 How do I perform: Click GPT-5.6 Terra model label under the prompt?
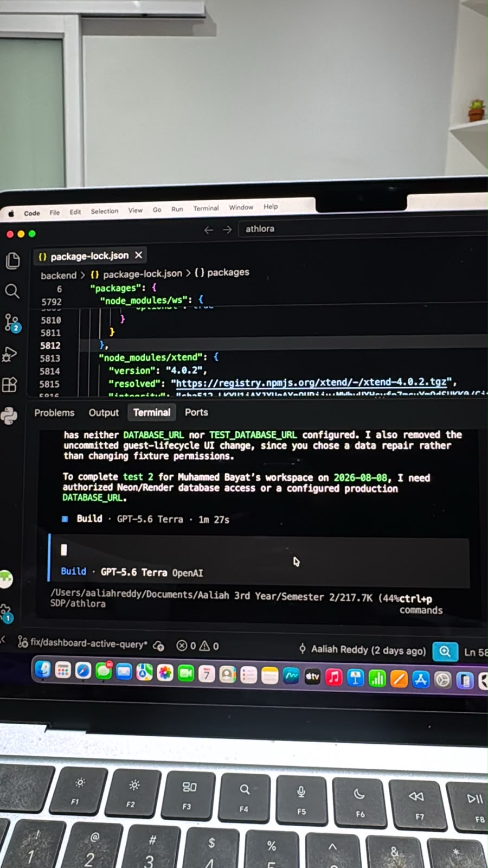[x=134, y=572]
